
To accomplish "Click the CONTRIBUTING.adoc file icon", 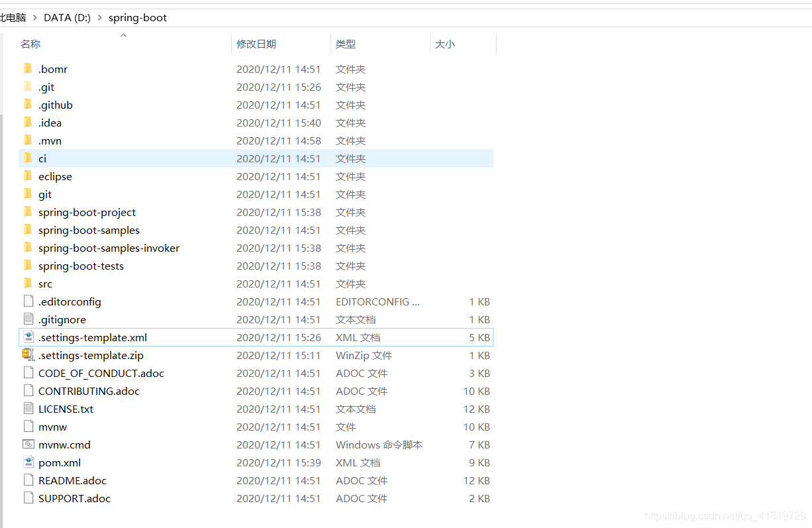I will (28, 391).
